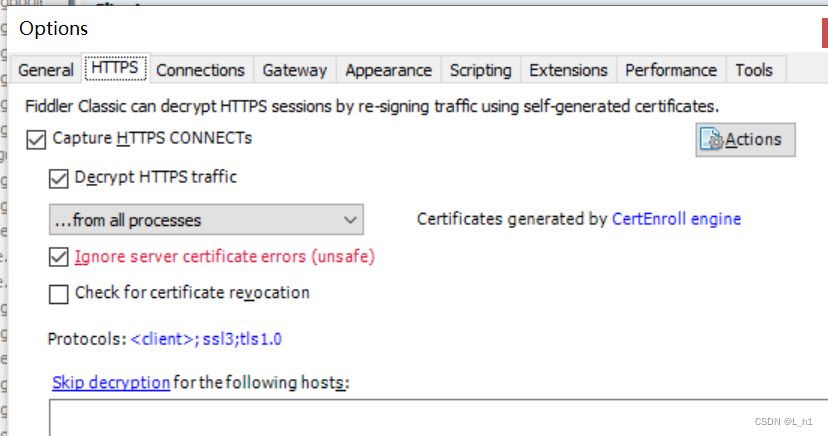828x436 pixels.
Task: Enable Check for certificate revocation
Action: [59, 294]
